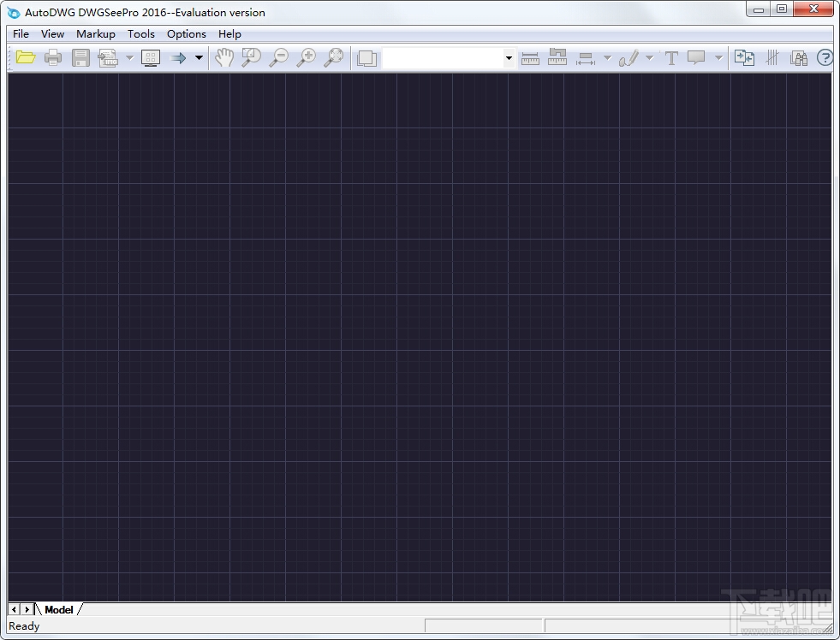
Task: Click the previous layout tab arrow
Action: pos(14,609)
